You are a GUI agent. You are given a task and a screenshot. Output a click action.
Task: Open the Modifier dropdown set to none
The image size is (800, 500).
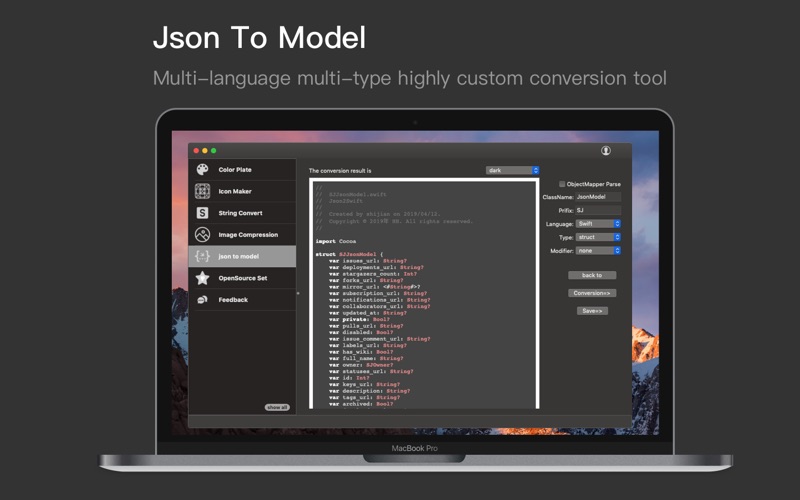click(x=598, y=251)
